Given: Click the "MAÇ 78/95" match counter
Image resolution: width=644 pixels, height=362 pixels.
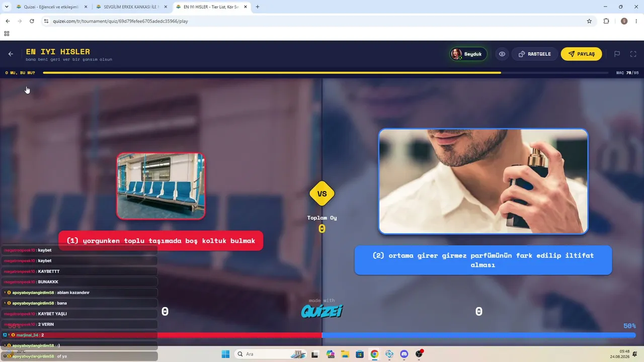Looking at the screenshot, I should [627, 73].
